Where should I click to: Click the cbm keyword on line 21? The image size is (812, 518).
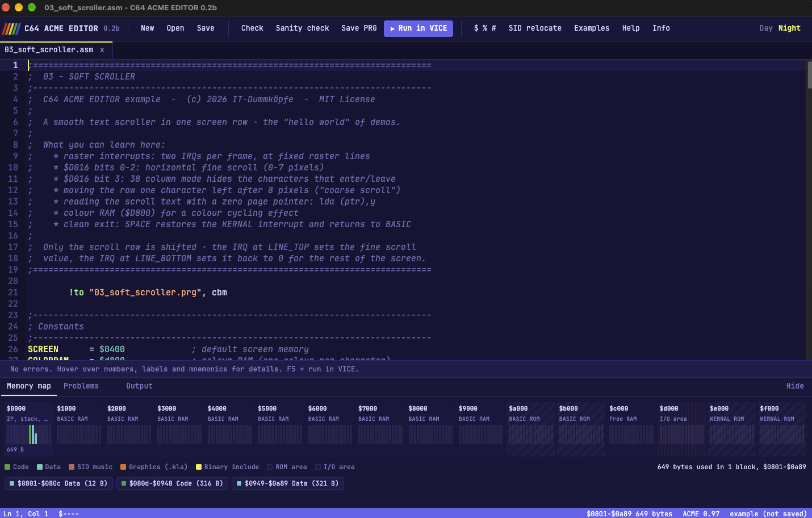tap(219, 293)
